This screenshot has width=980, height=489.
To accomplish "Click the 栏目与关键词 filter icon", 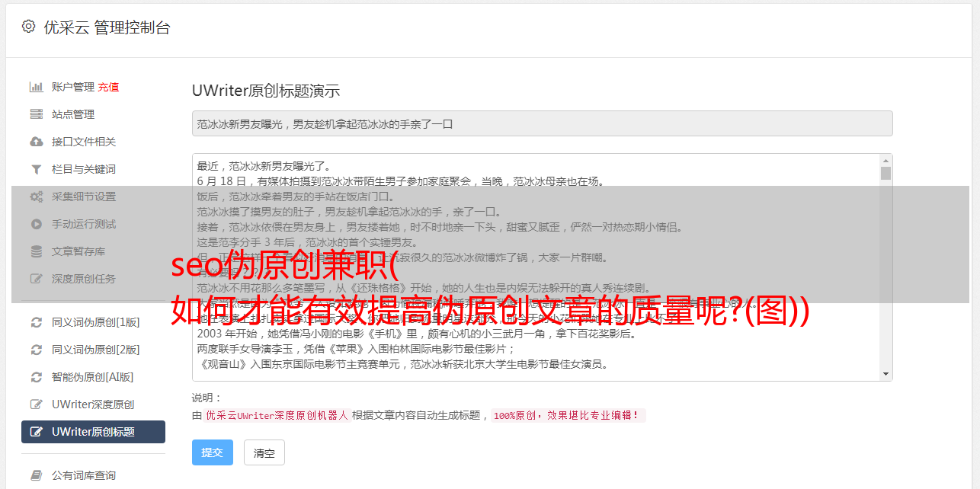I will point(36,169).
